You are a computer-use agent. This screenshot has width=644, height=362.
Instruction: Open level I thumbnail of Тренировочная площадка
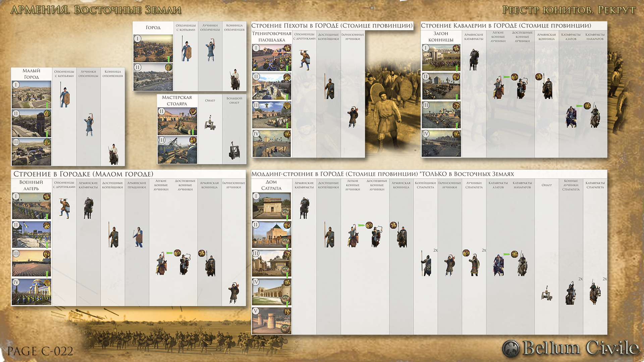point(272,57)
